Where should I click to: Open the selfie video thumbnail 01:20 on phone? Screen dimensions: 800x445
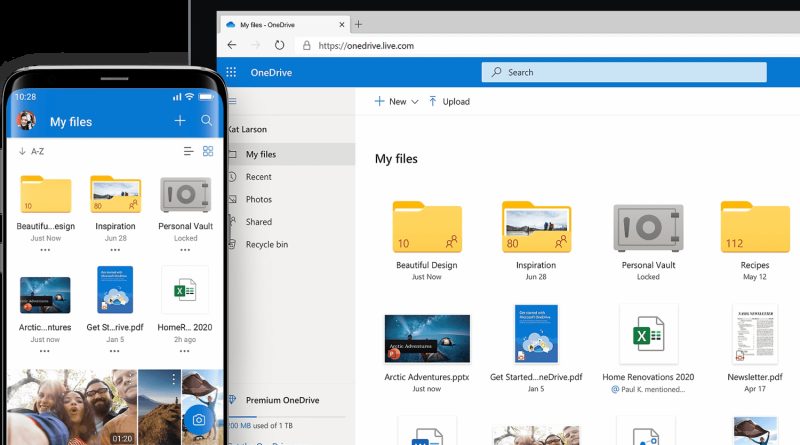click(72, 407)
